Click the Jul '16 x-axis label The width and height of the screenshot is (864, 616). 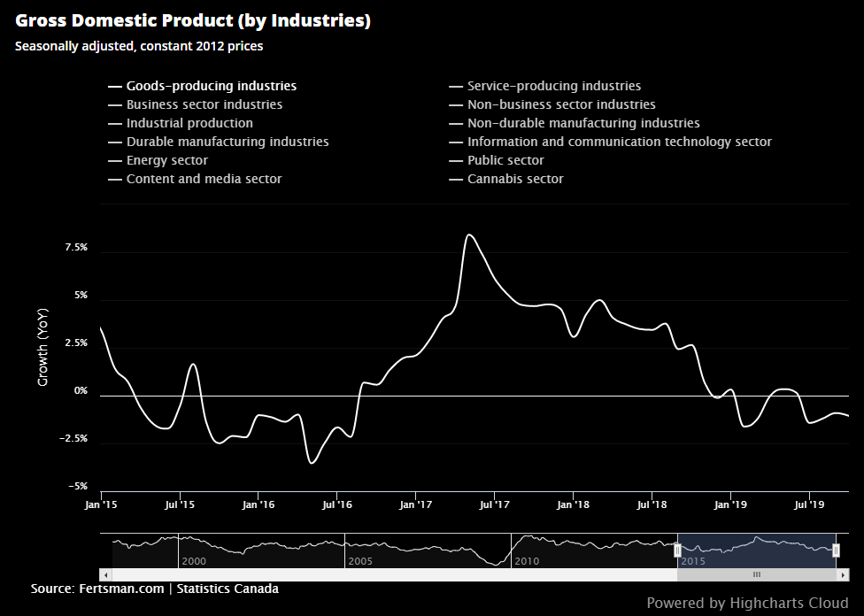point(337,504)
